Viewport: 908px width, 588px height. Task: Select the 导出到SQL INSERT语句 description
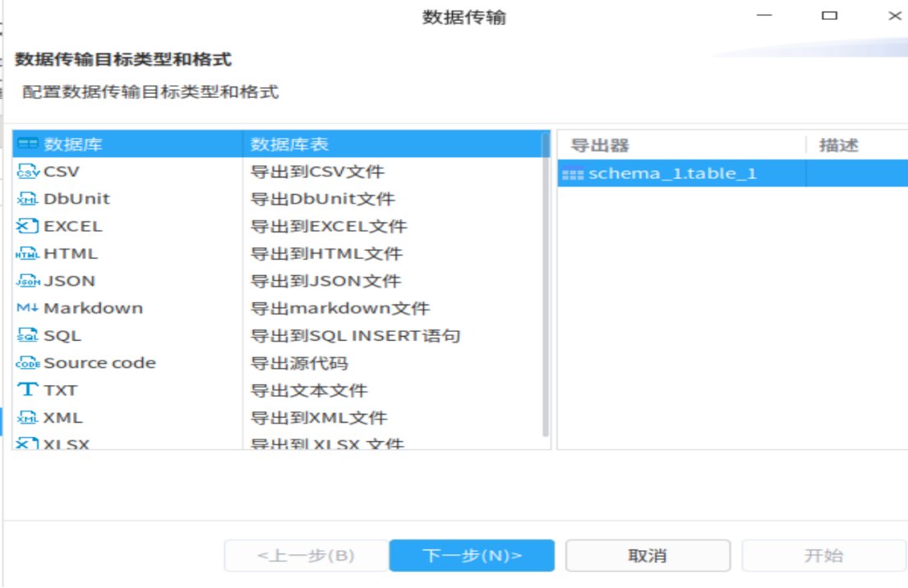tap(355, 336)
